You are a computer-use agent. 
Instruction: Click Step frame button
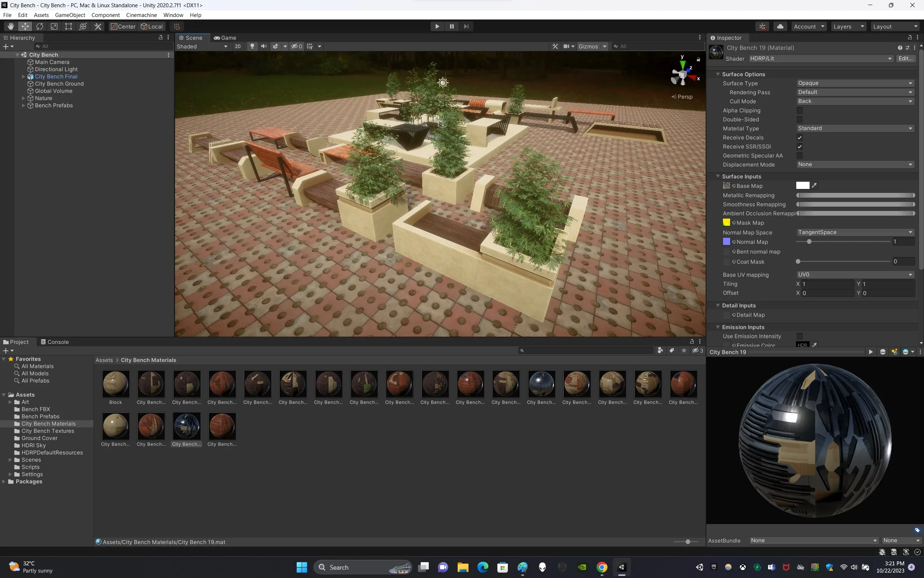click(x=466, y=26)
